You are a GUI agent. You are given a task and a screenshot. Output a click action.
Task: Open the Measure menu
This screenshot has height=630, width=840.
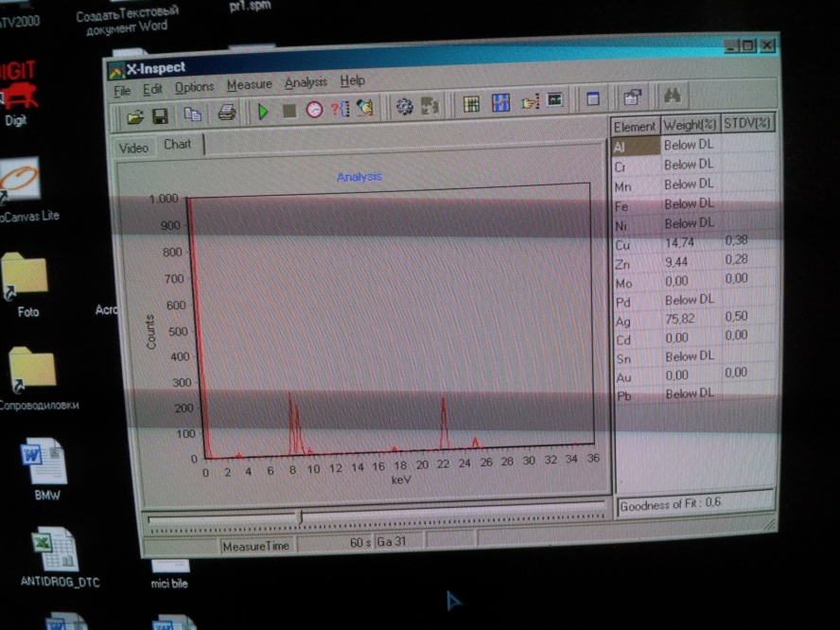pos(249,84)
